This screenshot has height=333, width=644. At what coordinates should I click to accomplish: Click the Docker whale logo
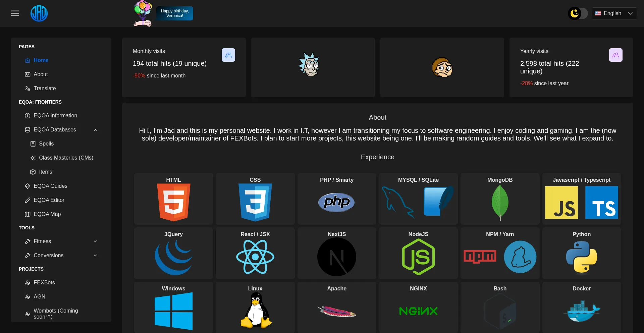(582, 311)
